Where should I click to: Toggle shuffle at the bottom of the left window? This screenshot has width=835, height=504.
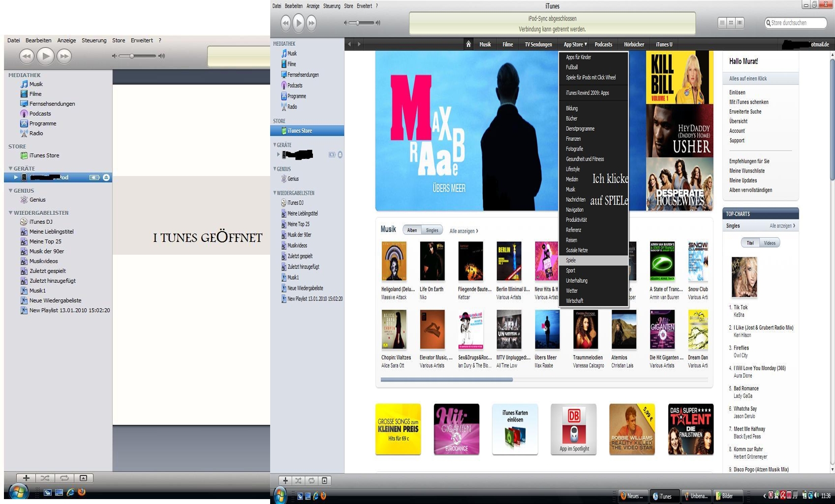coord(45,478)
